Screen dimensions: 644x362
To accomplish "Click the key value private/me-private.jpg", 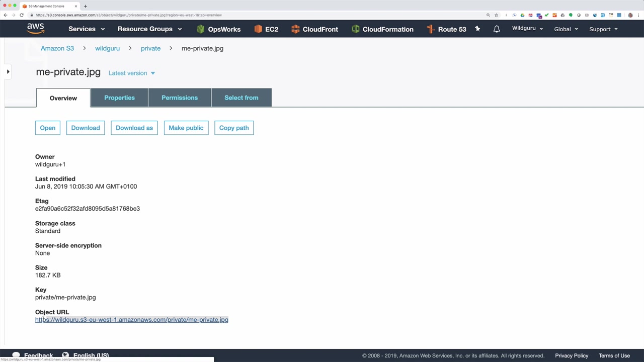I will [65, 297].
